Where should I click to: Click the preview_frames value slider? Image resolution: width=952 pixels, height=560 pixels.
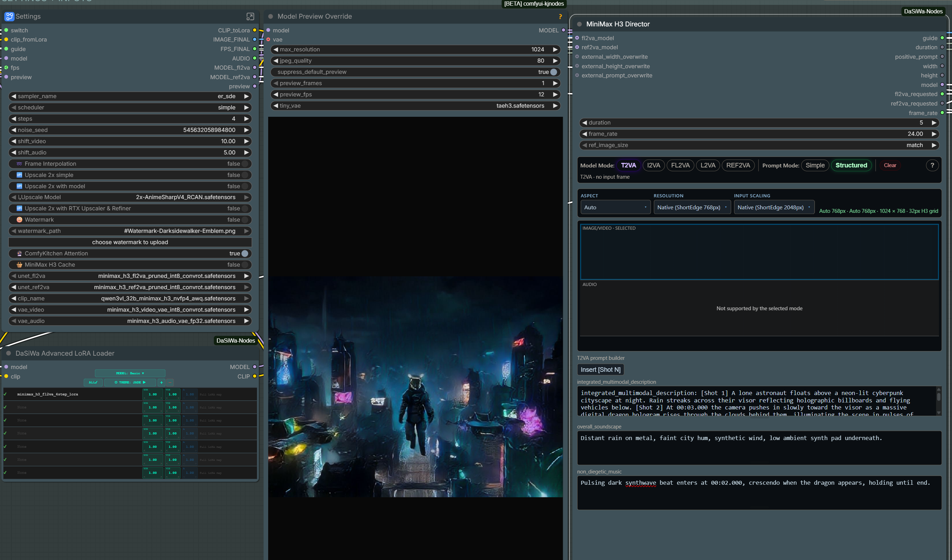click(x=415, y=83)
